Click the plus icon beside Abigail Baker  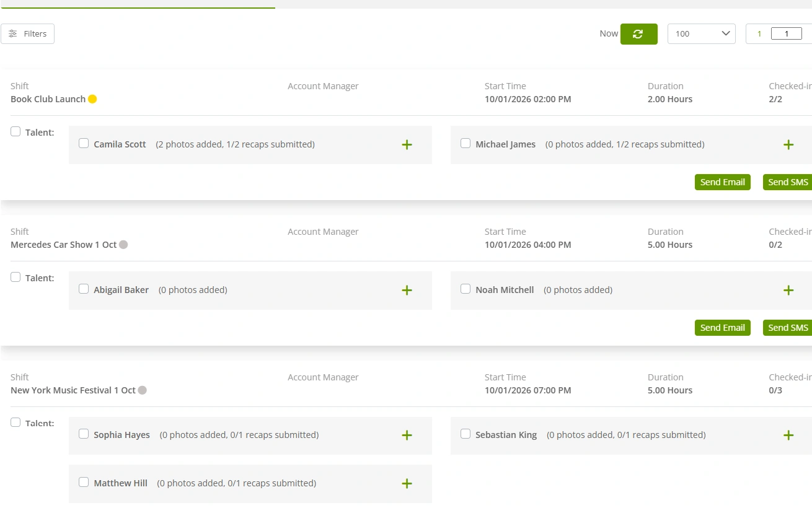click(x=407, y=291)
